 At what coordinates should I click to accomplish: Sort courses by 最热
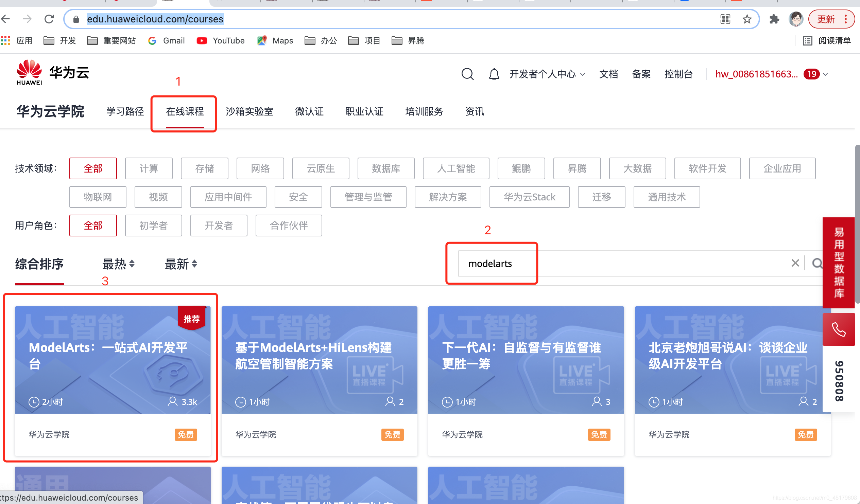tap(118, 264)
